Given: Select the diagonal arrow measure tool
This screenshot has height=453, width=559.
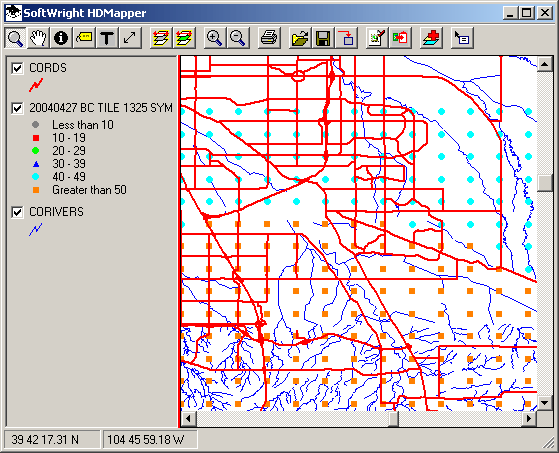Looking at the screenshot, I should pyautogui.click(x=130, y=38).
